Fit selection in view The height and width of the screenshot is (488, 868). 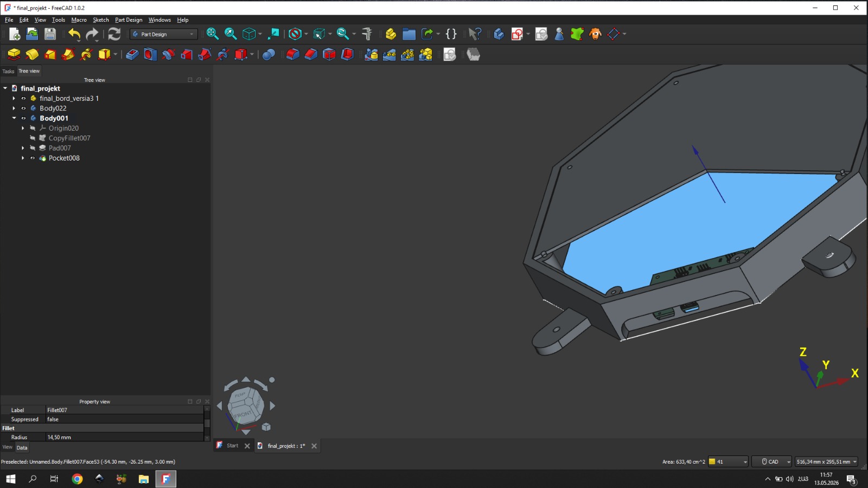[231, 34]
